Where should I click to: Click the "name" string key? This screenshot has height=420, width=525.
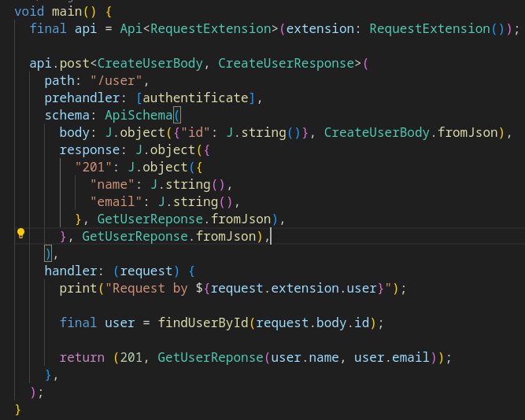113,184
